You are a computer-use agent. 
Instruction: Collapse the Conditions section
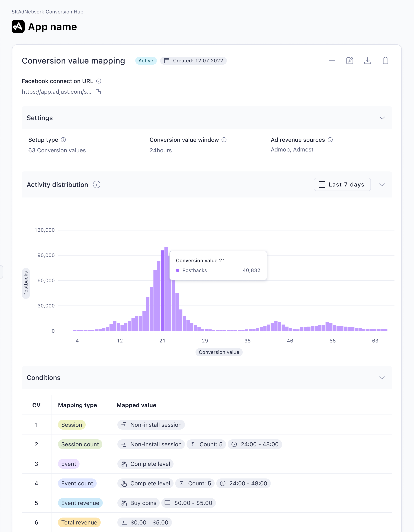coord(382,377)
